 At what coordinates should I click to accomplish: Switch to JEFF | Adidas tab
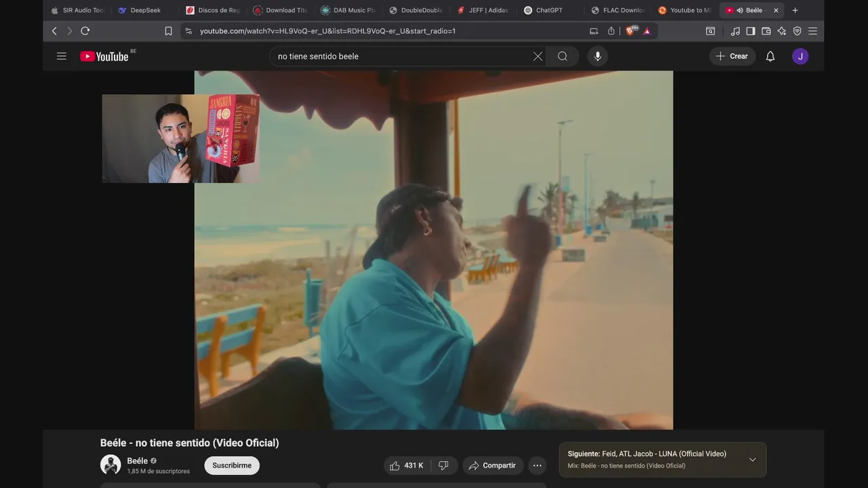click(483, 10)
